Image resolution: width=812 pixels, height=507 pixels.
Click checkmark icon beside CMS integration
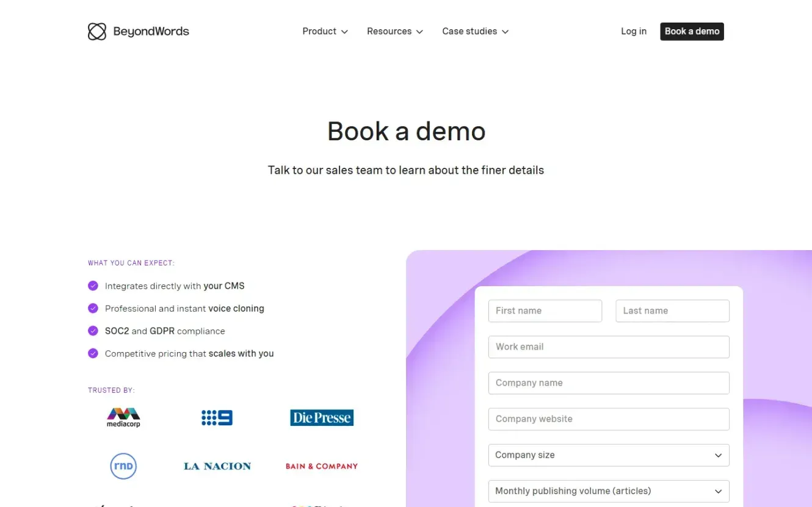93,286
